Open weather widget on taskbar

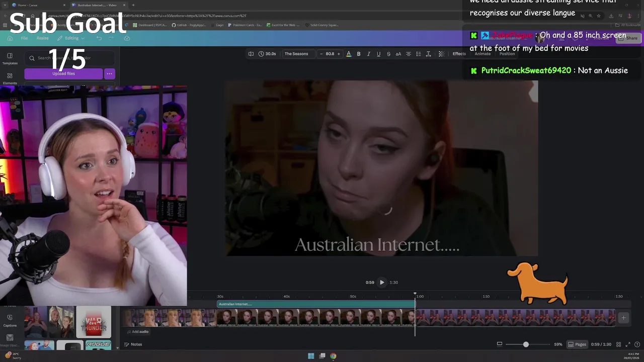[x=13, y=356]
